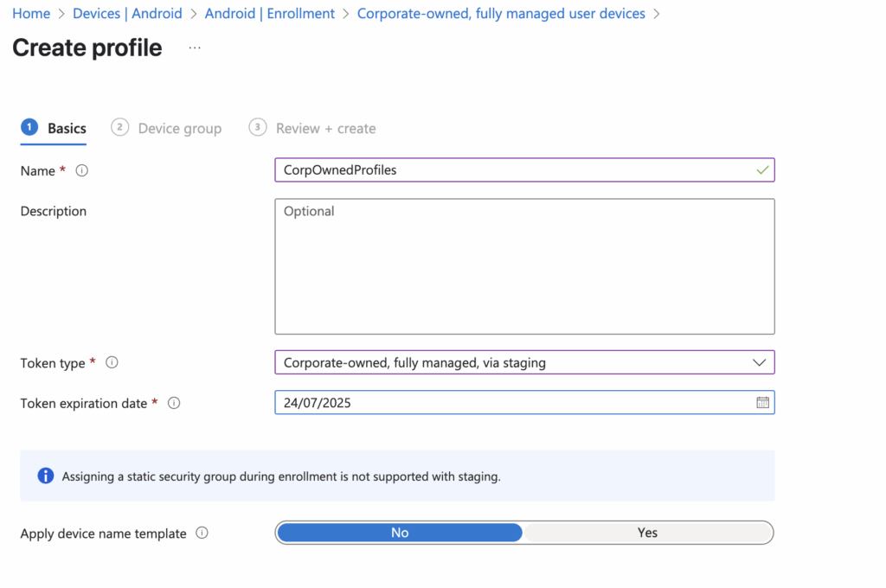Image resolution: width=886 pixels, height=588 pixels.
Task: Click the blue info icon in staging notice
Action: 45,476
